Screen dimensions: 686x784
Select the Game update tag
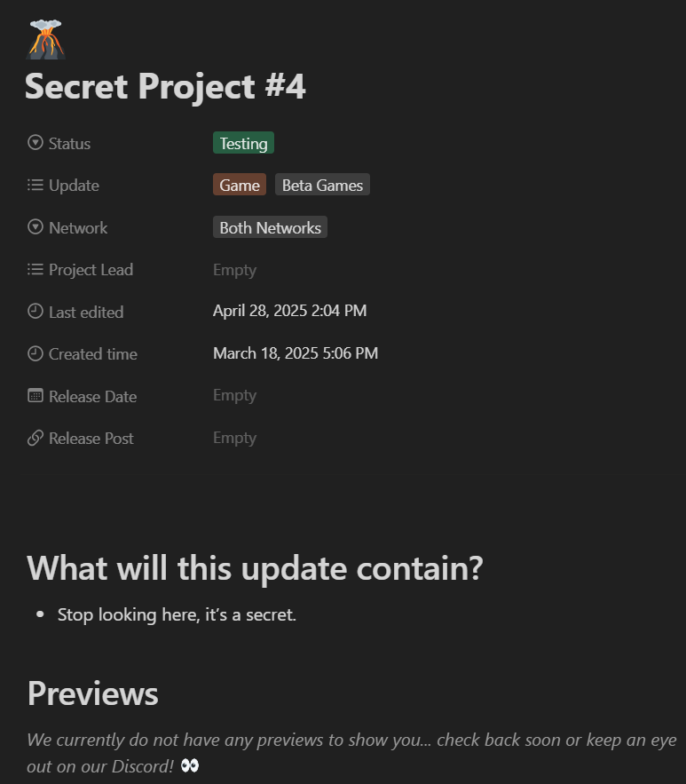[240, 185]
